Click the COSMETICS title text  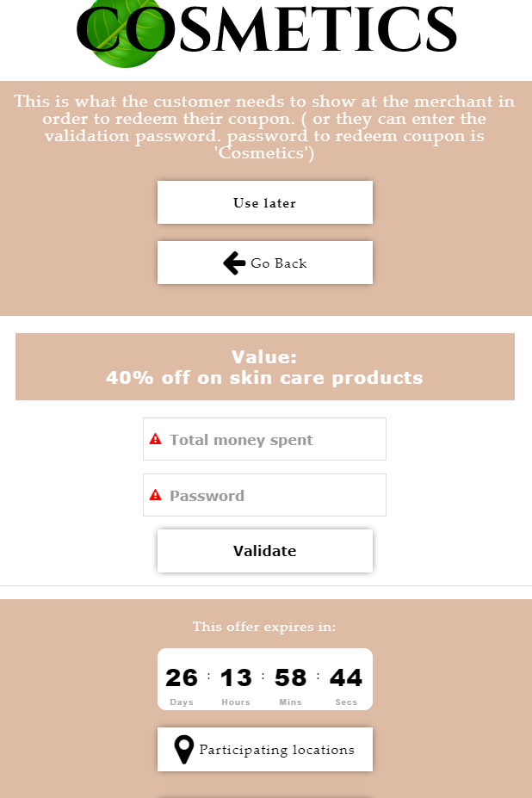point(267,33)
